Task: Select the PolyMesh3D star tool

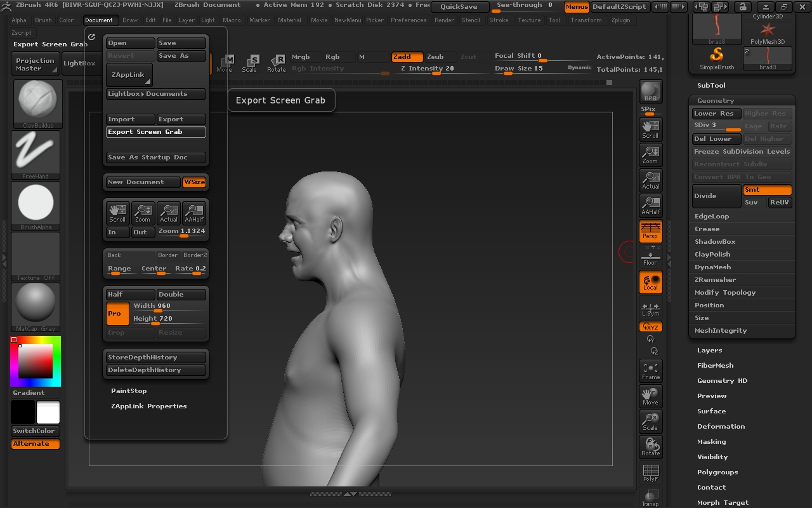Action: [x=768, y=33]
